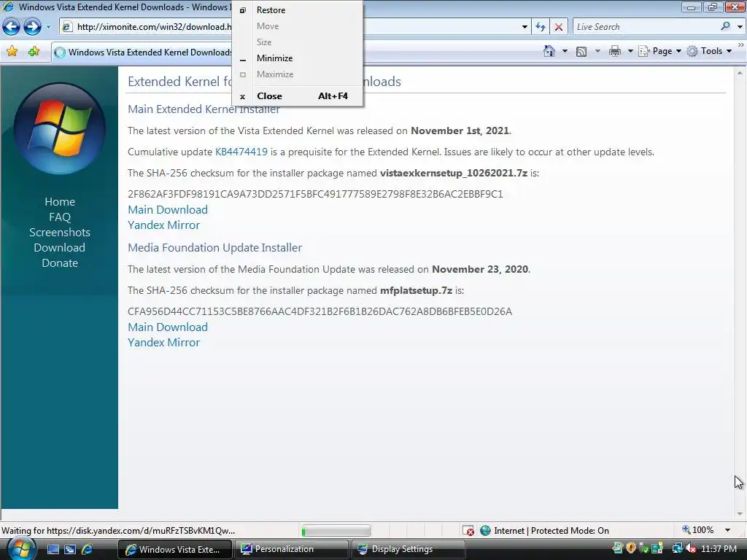
Task: Open the Donate link in the sidebar
Action: pyautogui.click(x=60, y=262)
